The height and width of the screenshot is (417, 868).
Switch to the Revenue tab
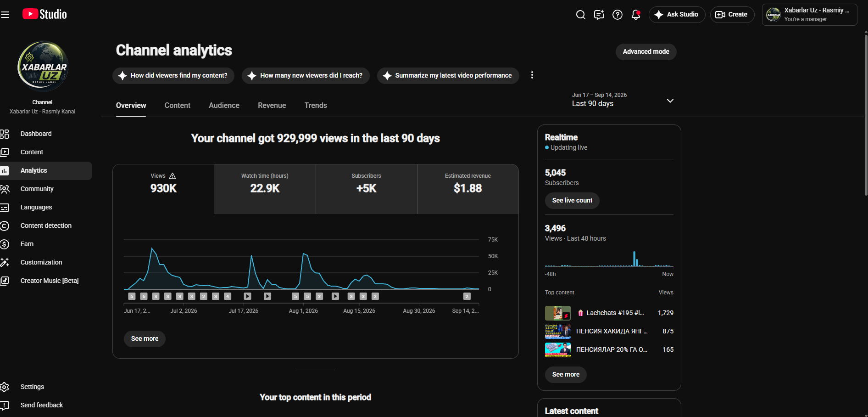pos(272,106)
